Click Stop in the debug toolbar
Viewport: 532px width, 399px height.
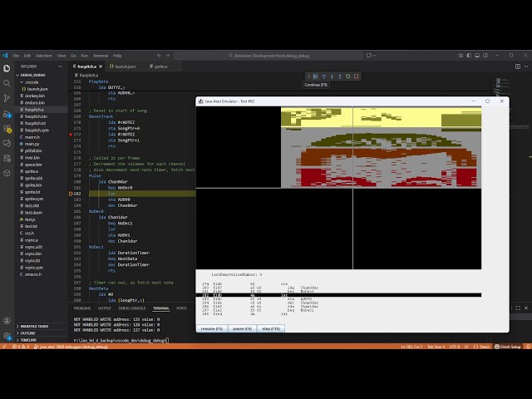tap(357, 76)
